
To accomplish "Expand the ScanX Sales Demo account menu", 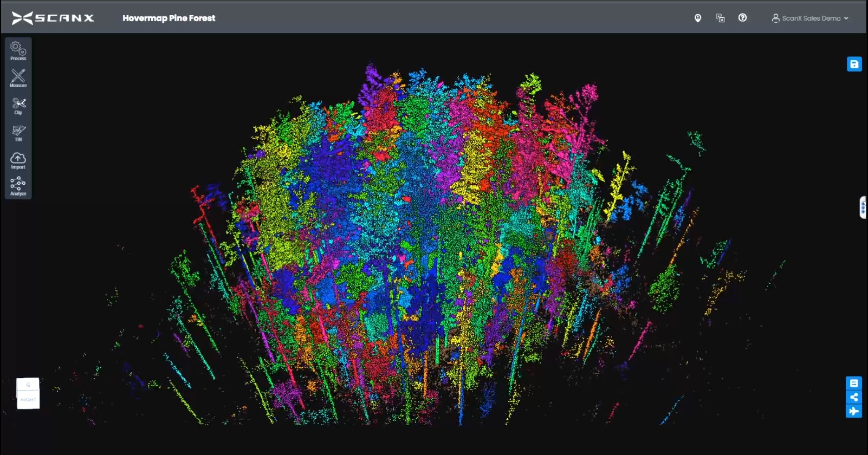I will 811,18.
